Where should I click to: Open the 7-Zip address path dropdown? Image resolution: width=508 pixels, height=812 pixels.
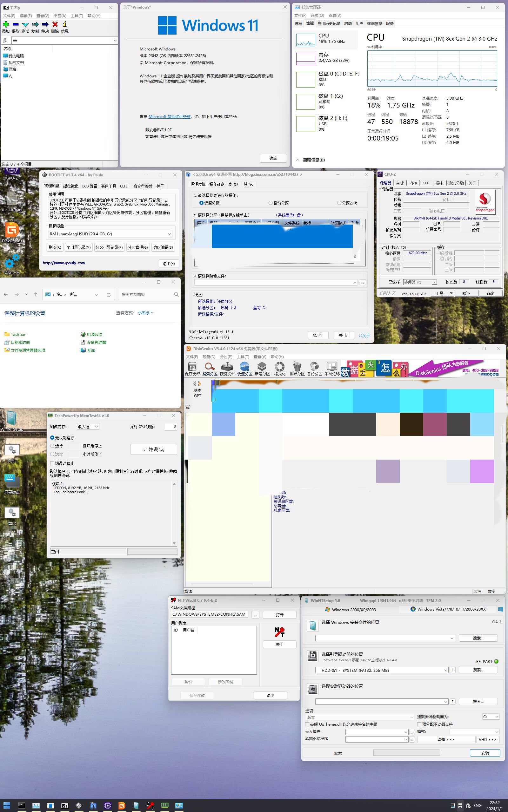(x=115, y=40)
